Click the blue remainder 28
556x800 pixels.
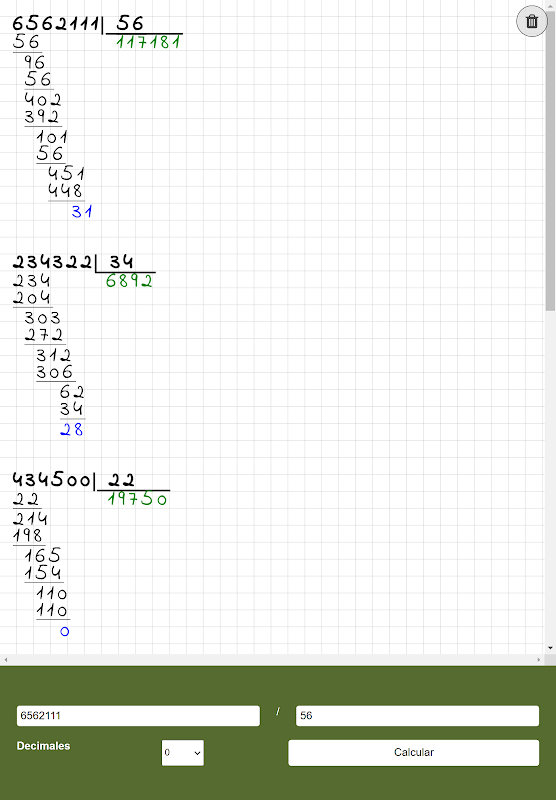(x=71, y=430)
